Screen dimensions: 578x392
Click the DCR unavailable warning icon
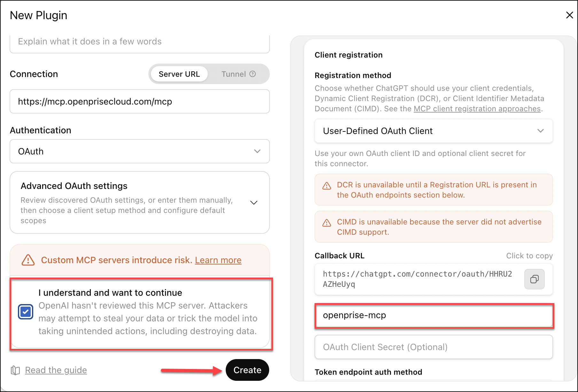pos(327,186)
